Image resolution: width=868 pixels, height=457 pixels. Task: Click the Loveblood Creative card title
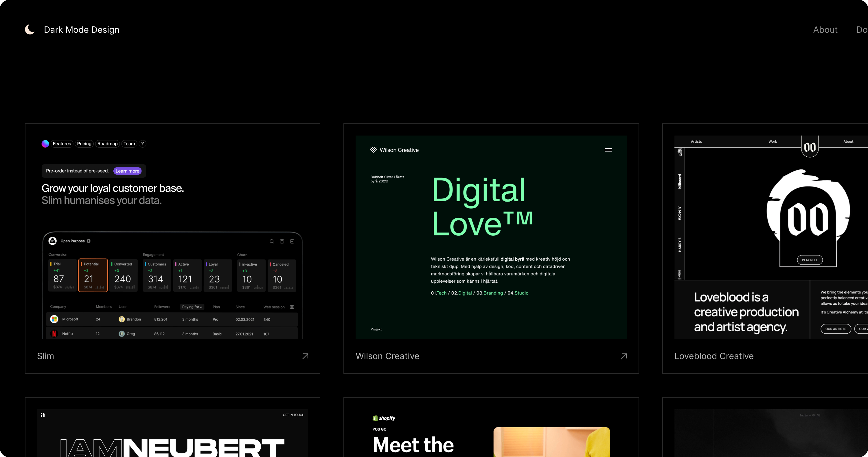714,356
